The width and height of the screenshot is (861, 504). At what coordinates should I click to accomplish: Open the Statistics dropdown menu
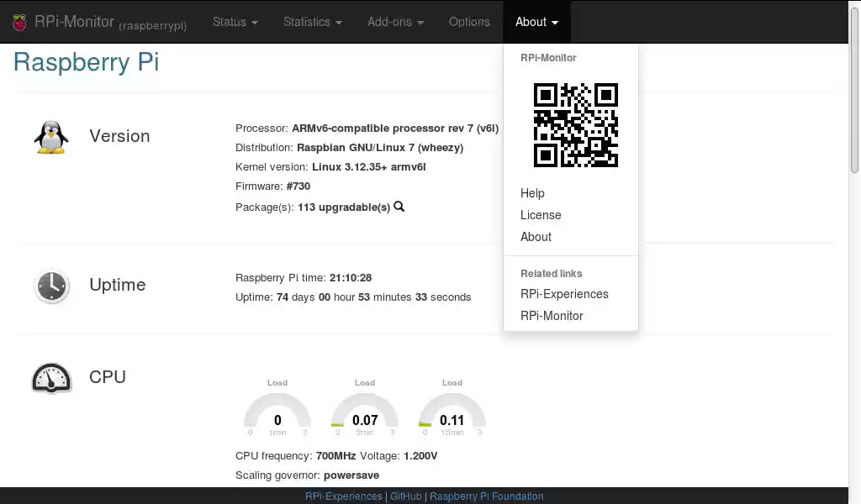312,22
